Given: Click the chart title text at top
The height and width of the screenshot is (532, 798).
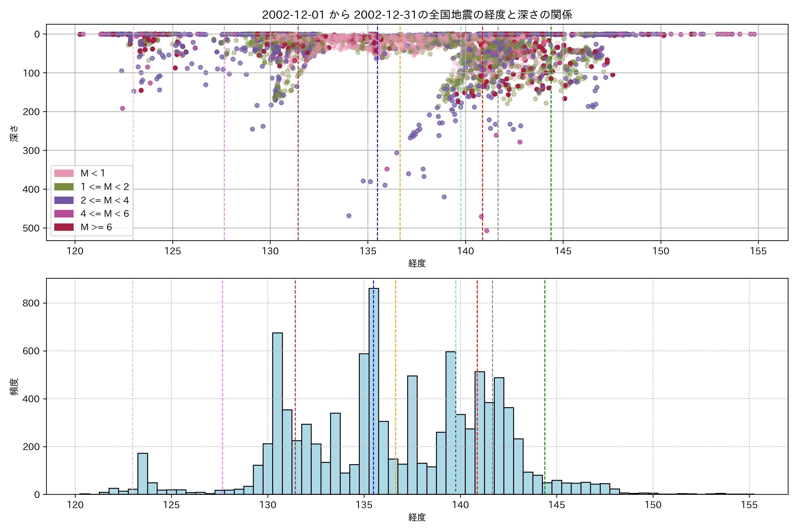Looking at the screenshot, I should pos(417,15).
